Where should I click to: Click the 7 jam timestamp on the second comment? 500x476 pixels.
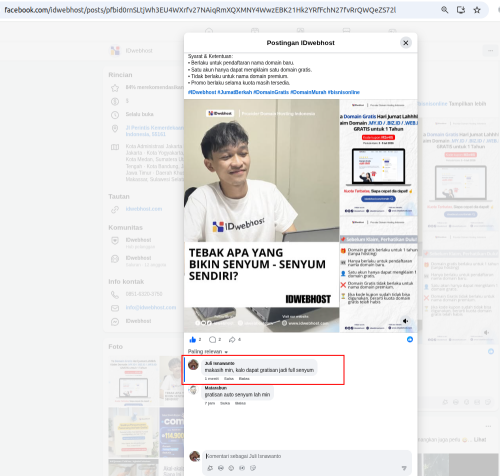[x=210, y=403]
